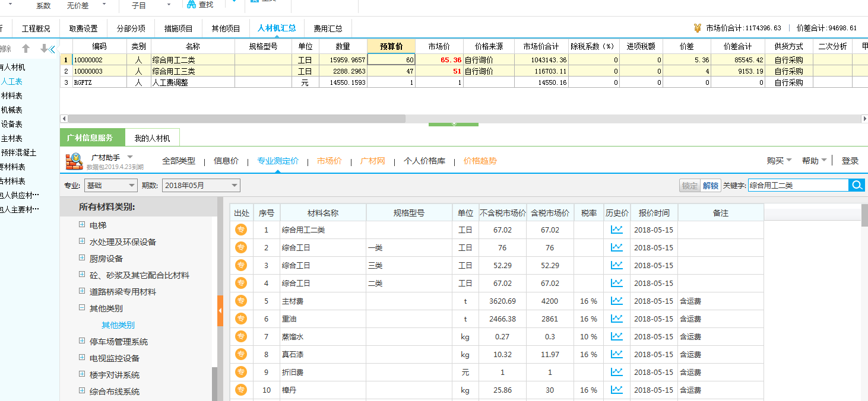Click the yellow coin icon beside 市场价合计
Viewport: 868px width, 401px height.
click(x=697, y=28)
